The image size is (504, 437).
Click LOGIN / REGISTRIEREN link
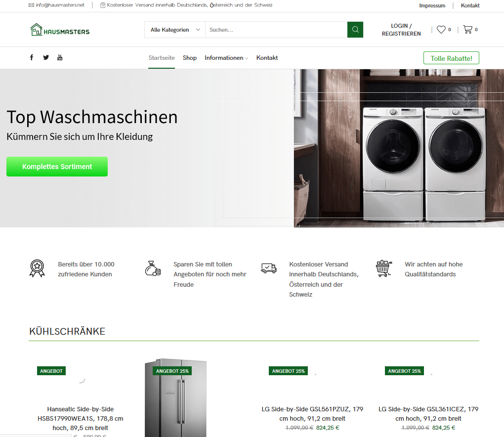[401, 30]
